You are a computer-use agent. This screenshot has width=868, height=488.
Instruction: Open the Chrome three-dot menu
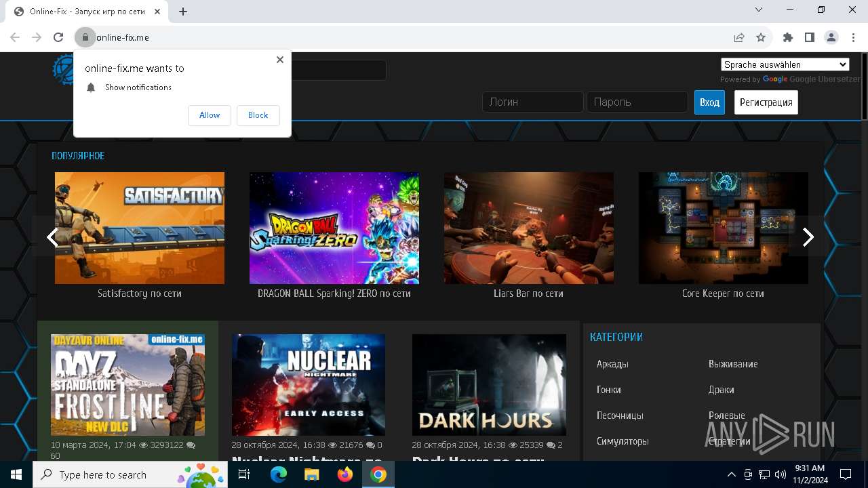pos(853,37)
